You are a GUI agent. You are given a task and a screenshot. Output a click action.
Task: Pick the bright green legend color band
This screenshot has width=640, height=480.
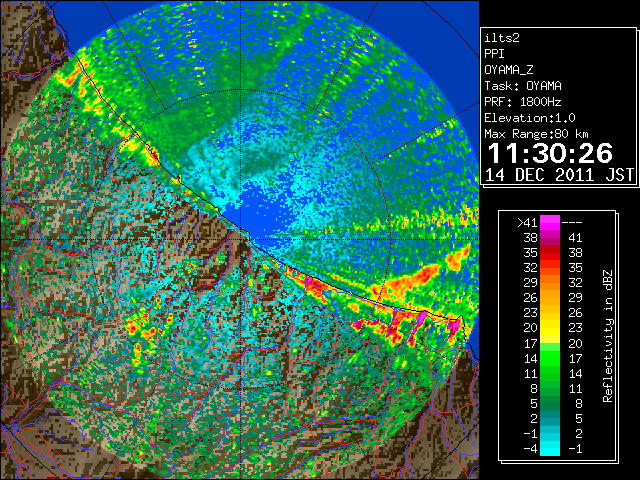click(550, 358)
